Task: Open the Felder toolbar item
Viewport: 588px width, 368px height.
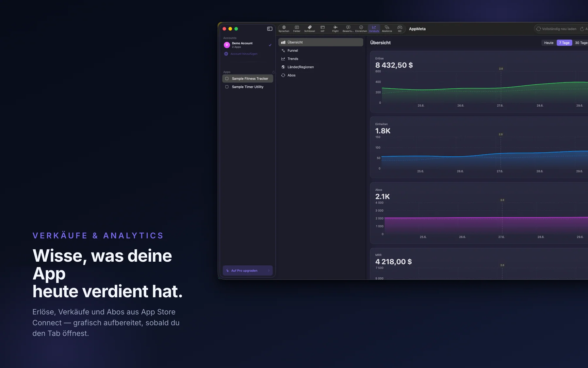Action: point(297,29)
